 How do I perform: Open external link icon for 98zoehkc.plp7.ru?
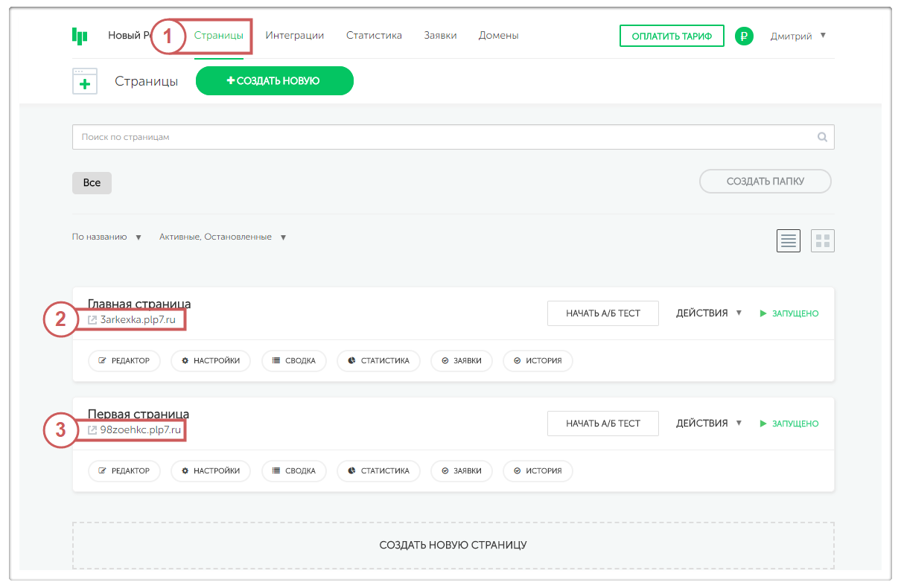(x=92, y=430)
